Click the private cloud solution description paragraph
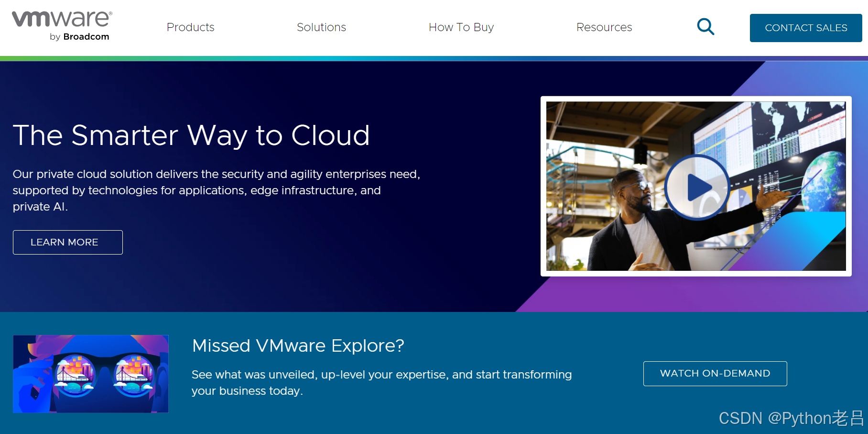868x434 pixels. (217, 190)
